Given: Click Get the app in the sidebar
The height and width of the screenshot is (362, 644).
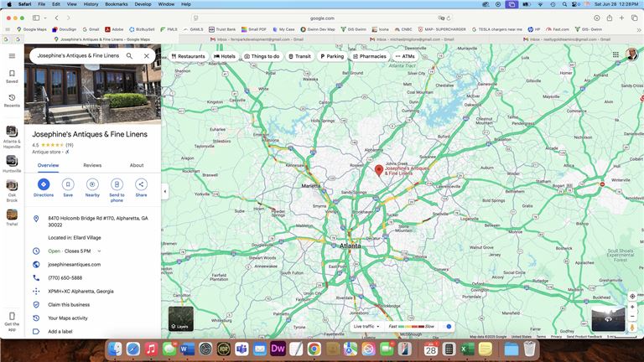Looking at the screenshot, I should pyautogui.click(x=12, y=320).
